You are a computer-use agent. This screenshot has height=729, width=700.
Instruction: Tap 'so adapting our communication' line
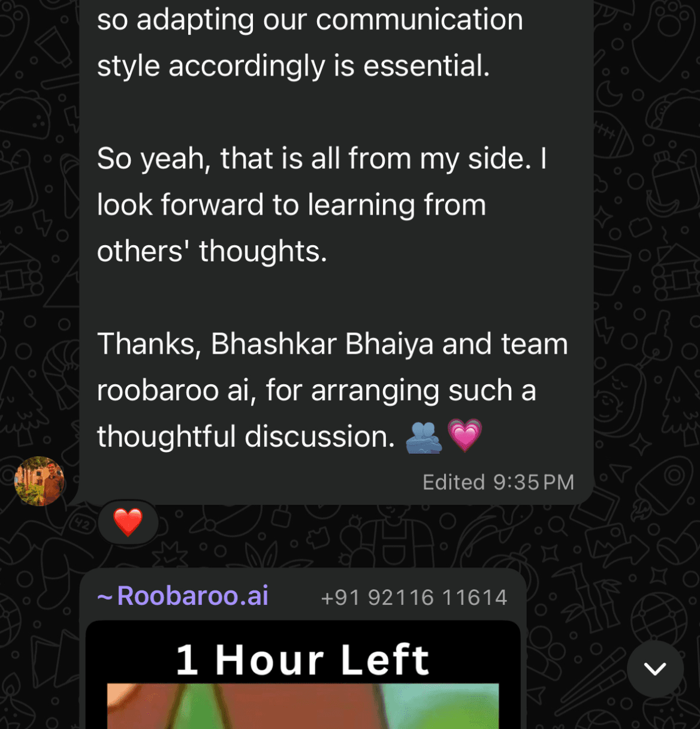coord(310,20)
